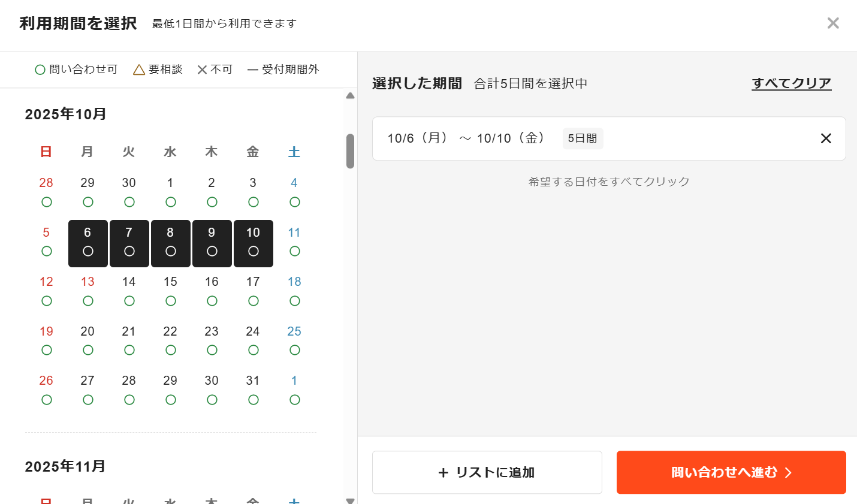Image resolution: width=857 pixels, height=504 pixels.
Task: Close the period selection dialog
Action: [x=832, y=23]
